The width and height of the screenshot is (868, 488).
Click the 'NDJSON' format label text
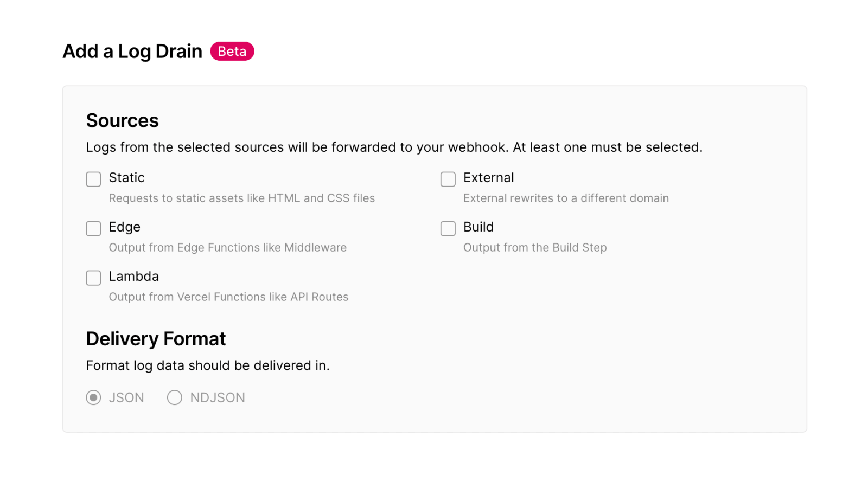coord(218,398)
